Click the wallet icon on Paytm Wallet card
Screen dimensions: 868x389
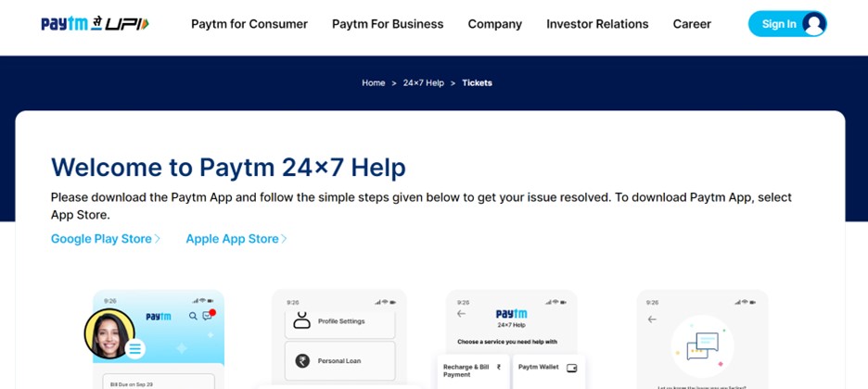pos(572,368)
